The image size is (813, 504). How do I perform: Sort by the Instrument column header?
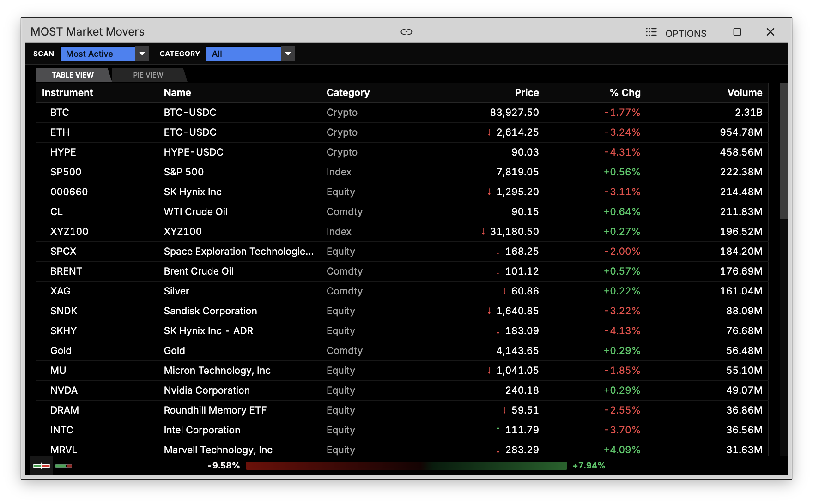67,93
